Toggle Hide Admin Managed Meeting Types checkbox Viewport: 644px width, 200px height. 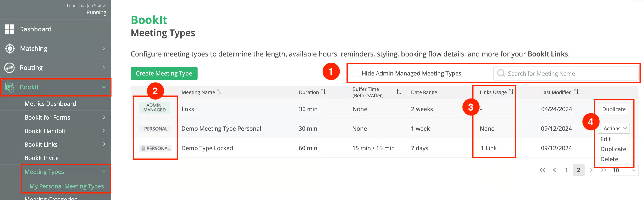pyautogui.click(x=355, y=74)
